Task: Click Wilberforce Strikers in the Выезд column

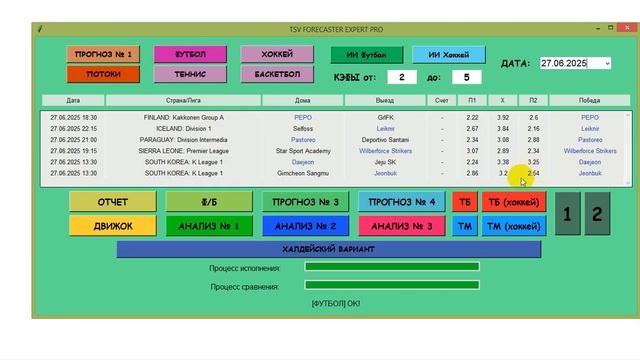Action: pyautogui.click(x=385, y=151)
